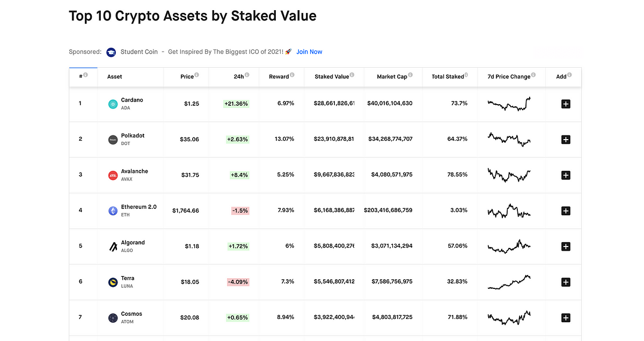Viewport: 644px width, 341px height.
Task: Sort by the Total Staked column header
Action: (x=448, y=77)
